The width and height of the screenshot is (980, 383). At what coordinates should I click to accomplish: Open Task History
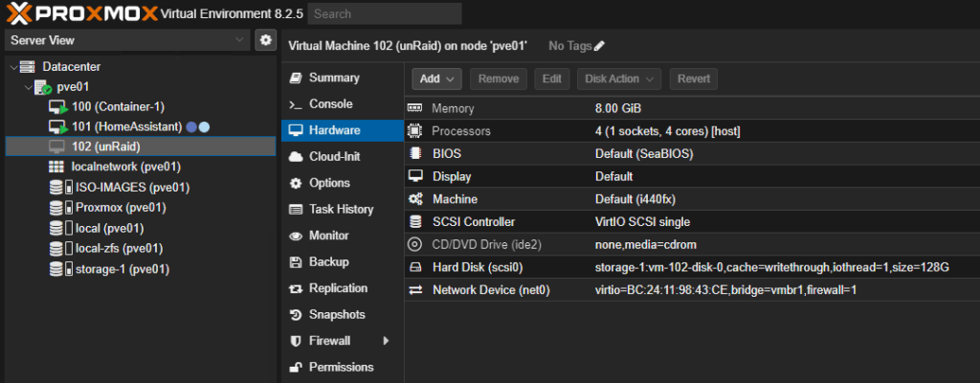pos(343,210)
